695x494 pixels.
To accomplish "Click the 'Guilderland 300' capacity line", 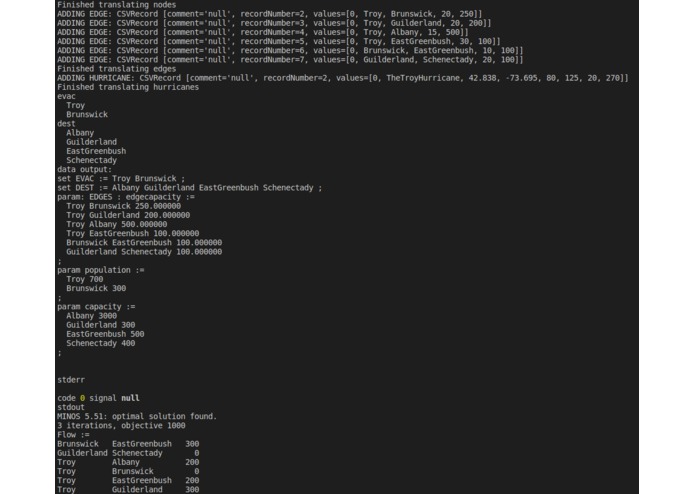I will click(x=101, y=325).
